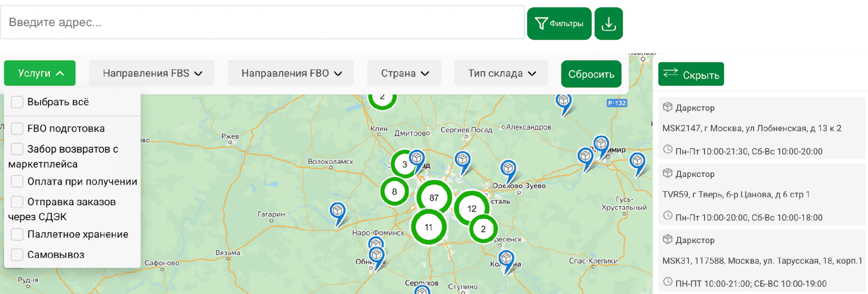Screen dimensions: 868x294
Task: Focus the Введите адрес search field
Action: click(x=262, y=22)
